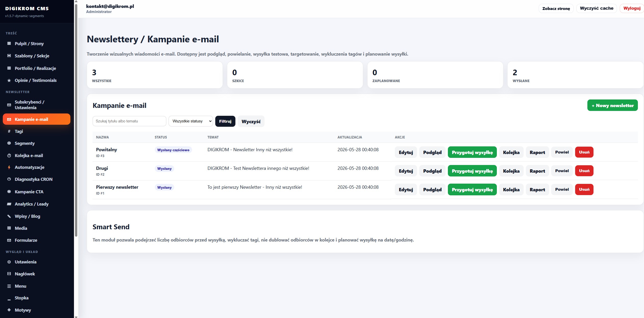
Task: Edit the Powitalny campaign
Action: 406,152
